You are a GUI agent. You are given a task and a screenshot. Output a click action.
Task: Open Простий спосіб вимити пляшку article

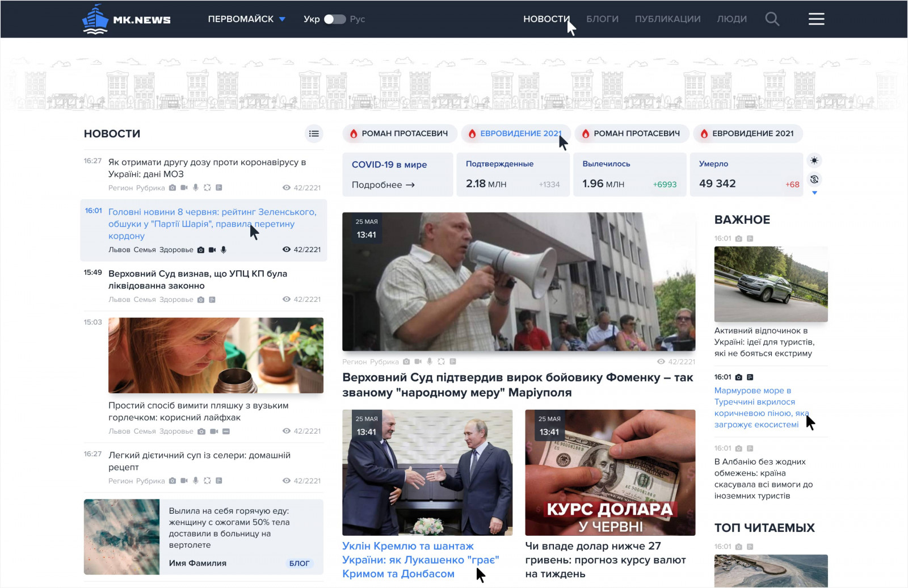(x=198, y=411)
